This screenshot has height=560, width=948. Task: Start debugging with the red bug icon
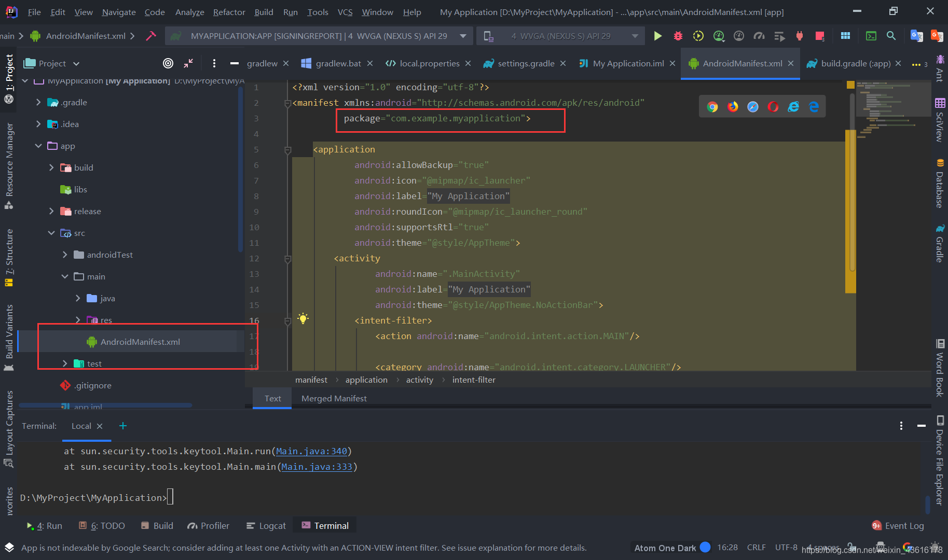tap(678, 36)
